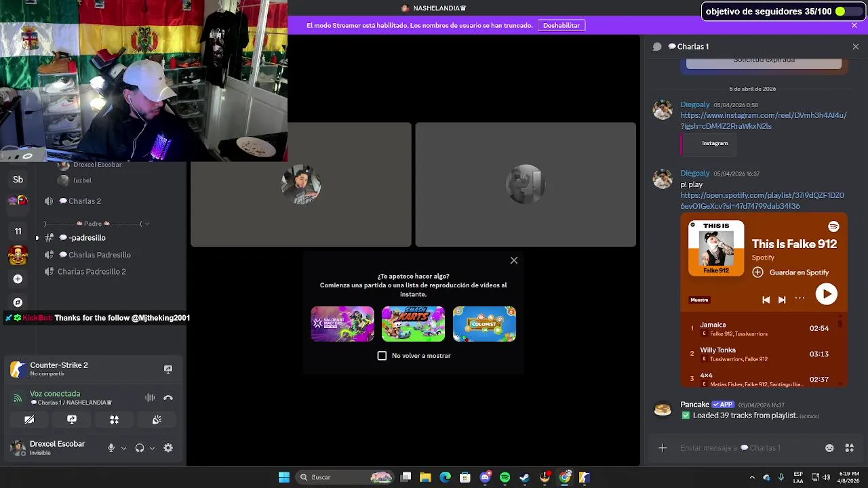Select the left participant video tile

coord(301,184)
